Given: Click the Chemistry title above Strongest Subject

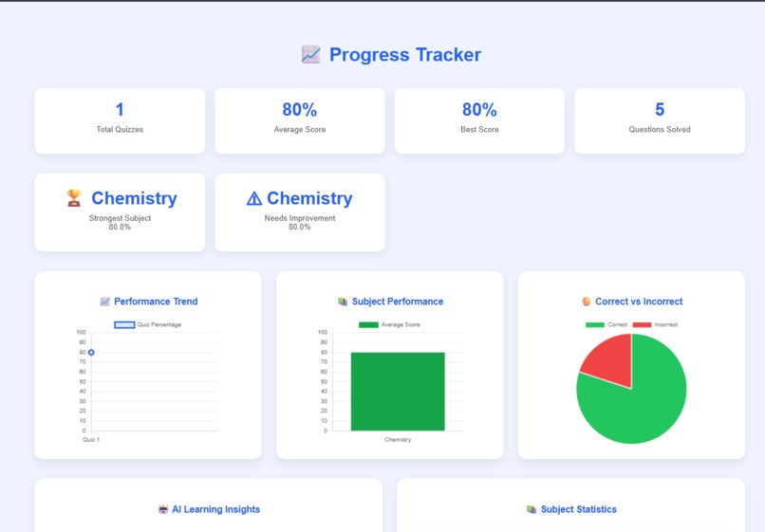Looking at the screenshot, I should tap(134, 198).
